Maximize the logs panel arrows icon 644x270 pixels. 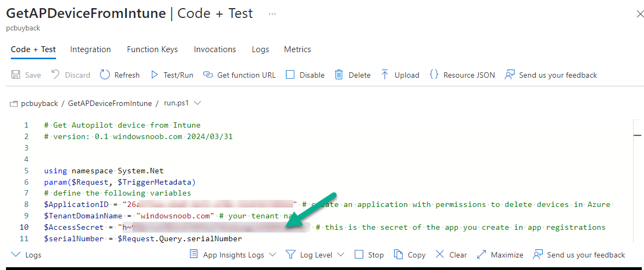coord(481,254)
